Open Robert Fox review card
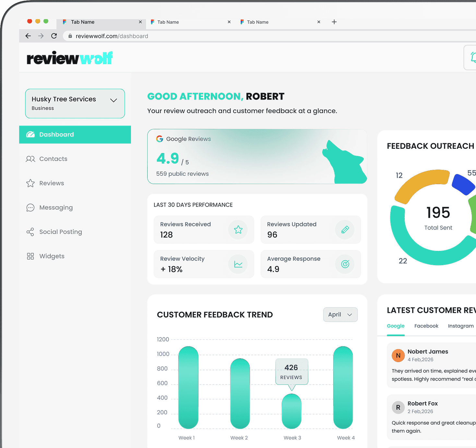The width and height of the screenshot is (476, 448). click(x=431, y=417)
